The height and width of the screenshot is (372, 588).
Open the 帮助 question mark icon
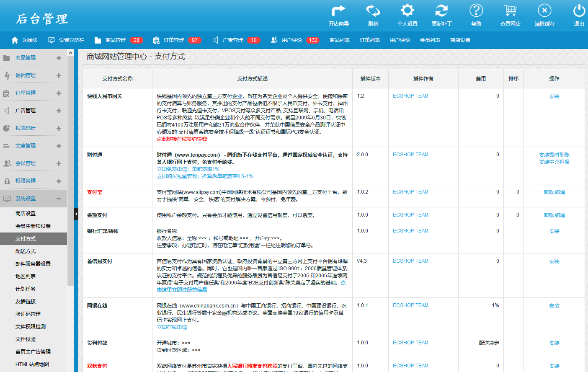[476, 10]
